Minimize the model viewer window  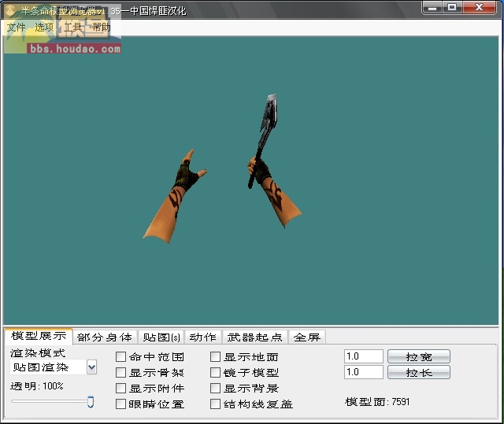tap(432, 8)
